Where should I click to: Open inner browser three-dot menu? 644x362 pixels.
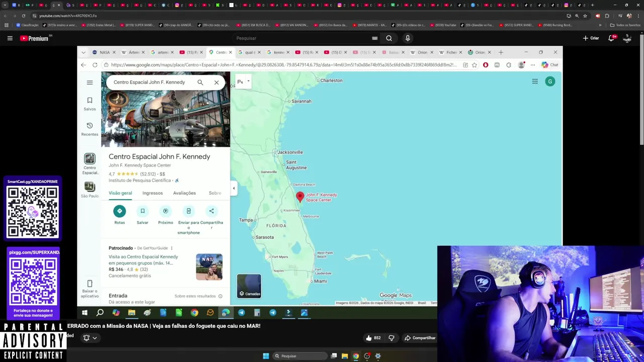[x=533, y=65]
